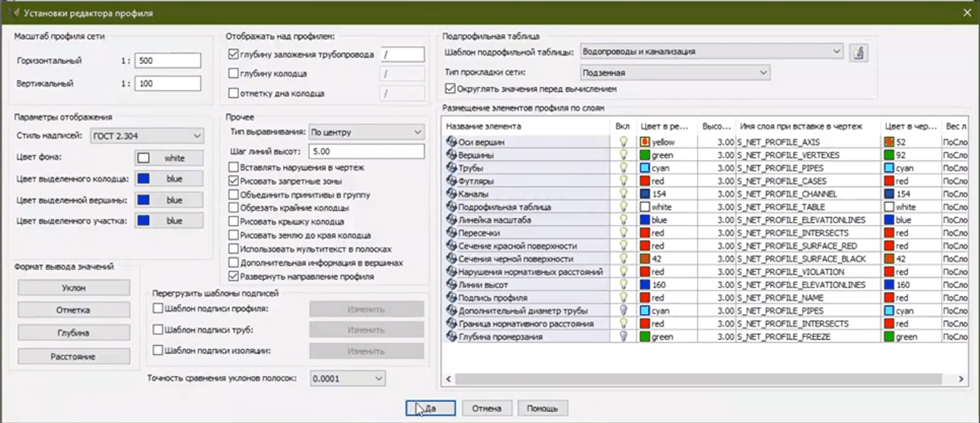
Task: Click the element icon beside Футляры
Action: 451,181
